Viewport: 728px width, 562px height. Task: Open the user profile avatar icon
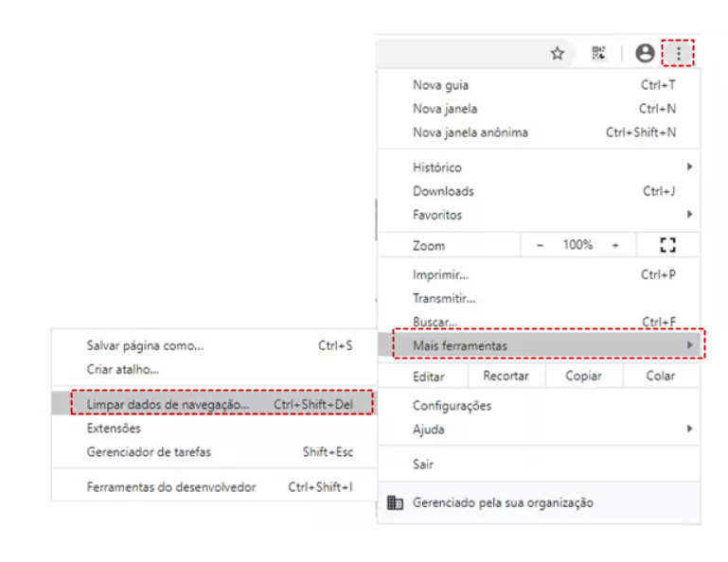click(x=645, y=54)
